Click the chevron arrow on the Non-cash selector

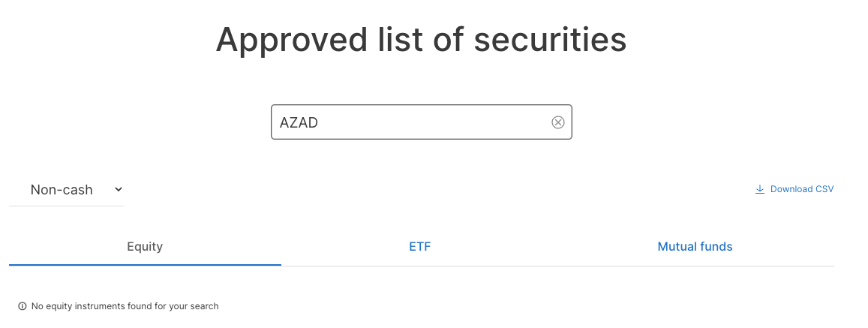click(118, 189)
